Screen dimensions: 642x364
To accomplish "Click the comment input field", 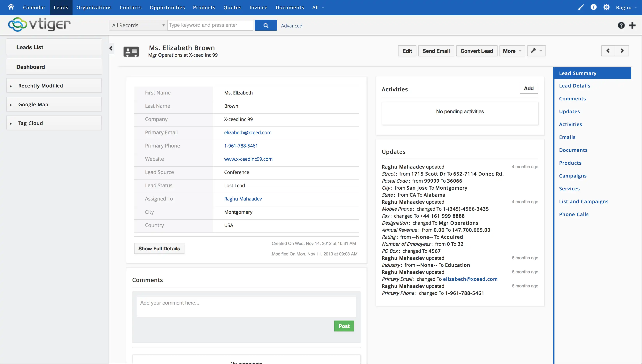I will coord(246,306).
